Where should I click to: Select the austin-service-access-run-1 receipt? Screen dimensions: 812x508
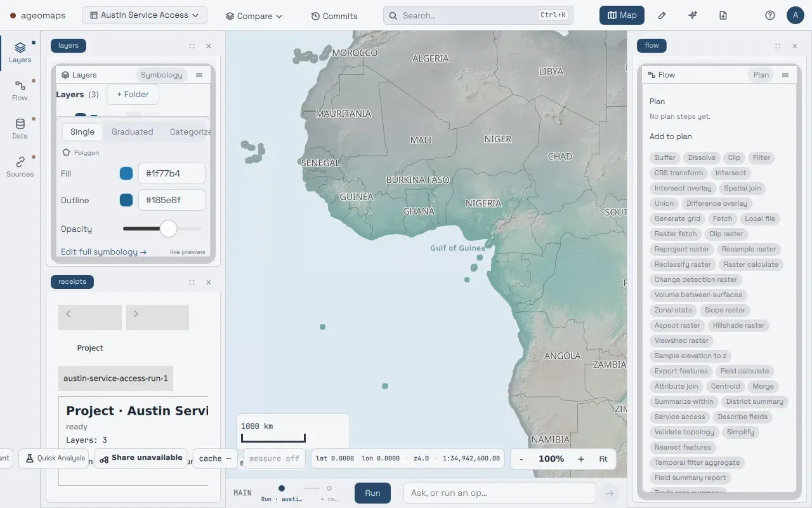(x=115, y=378)
